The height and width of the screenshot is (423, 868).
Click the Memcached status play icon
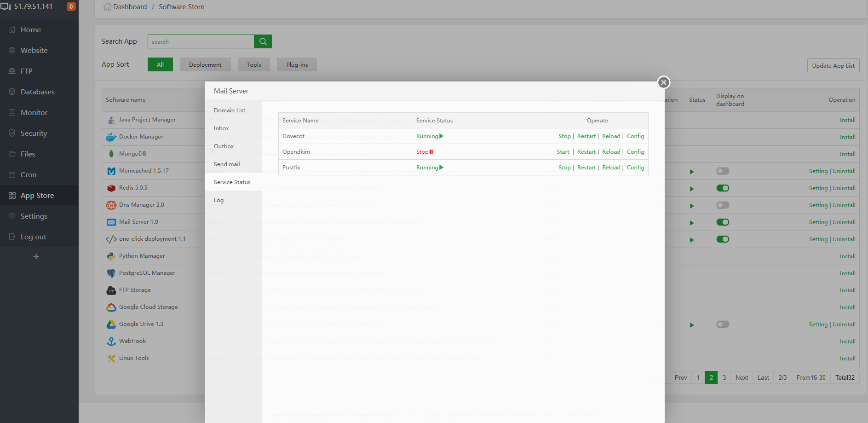691,172
